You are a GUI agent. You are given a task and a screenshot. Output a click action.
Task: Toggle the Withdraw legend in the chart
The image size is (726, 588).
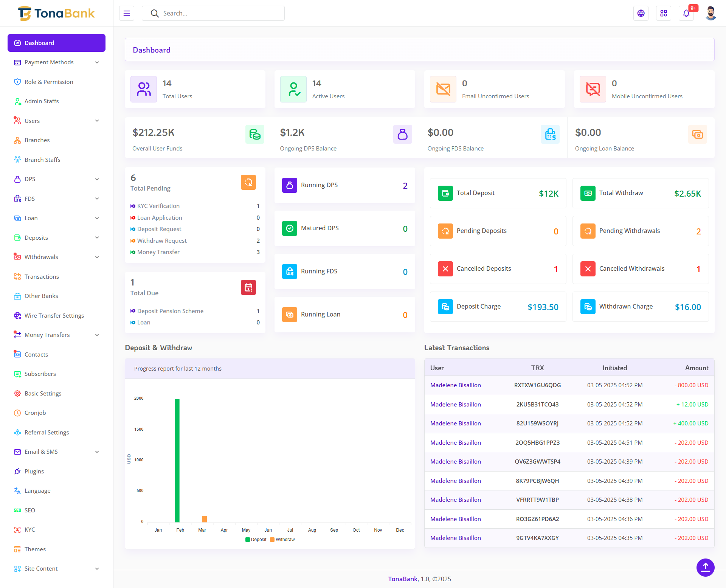tap(282, 540)
